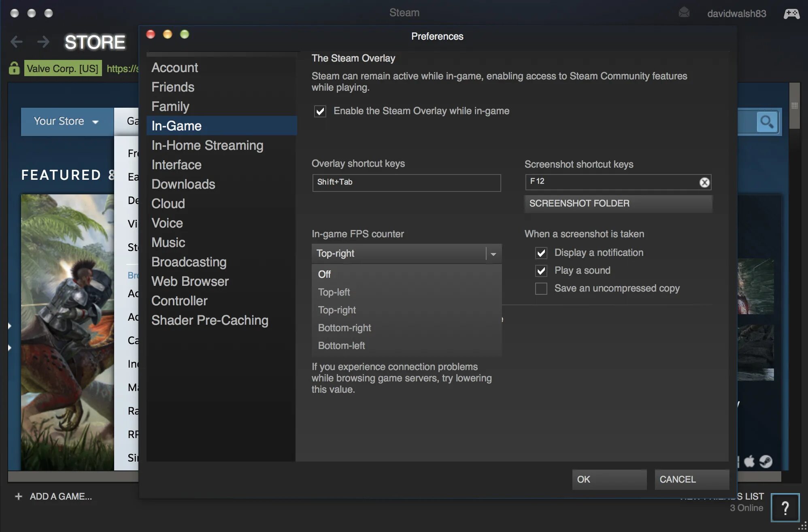The image size is (808, 532).
Task: Click the Apple logo icon bottom-right
Action: tap(749, 461)
